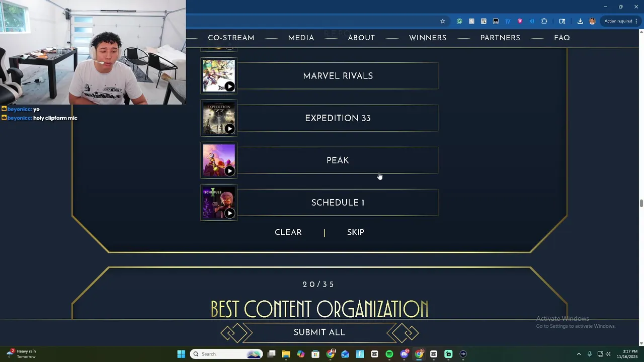Submit all votes with SUBMIT ALL
This screenshot has width=644, height=362.
(x=319, y=332)
